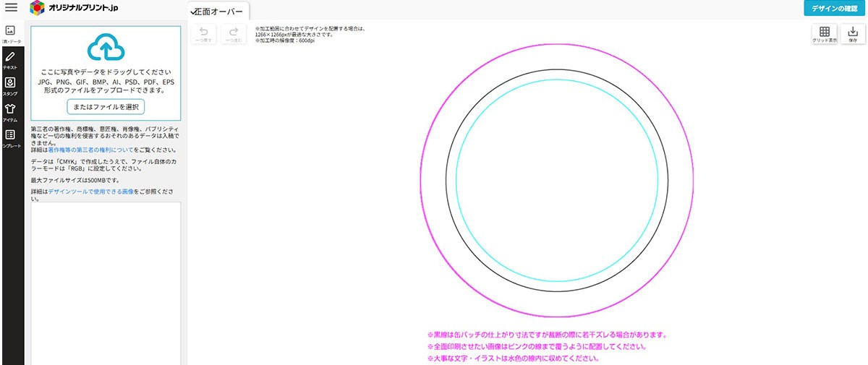Click the redo arrow button
This screenshot has width=868, height=365.
233,35
